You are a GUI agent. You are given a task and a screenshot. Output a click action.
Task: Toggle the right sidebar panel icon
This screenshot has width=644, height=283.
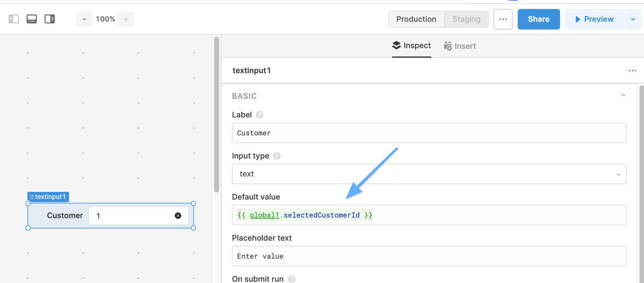(x=50, y=19)
